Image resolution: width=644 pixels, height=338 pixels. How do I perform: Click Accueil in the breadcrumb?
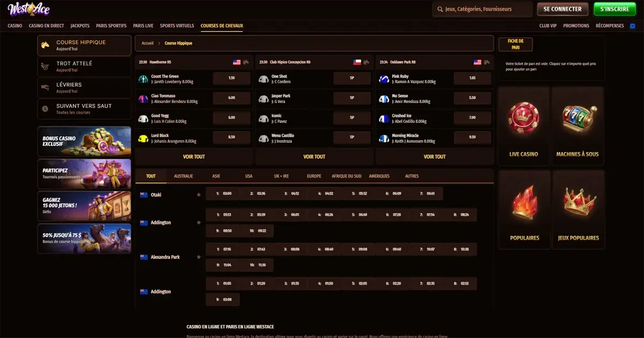tap(148, 43)
